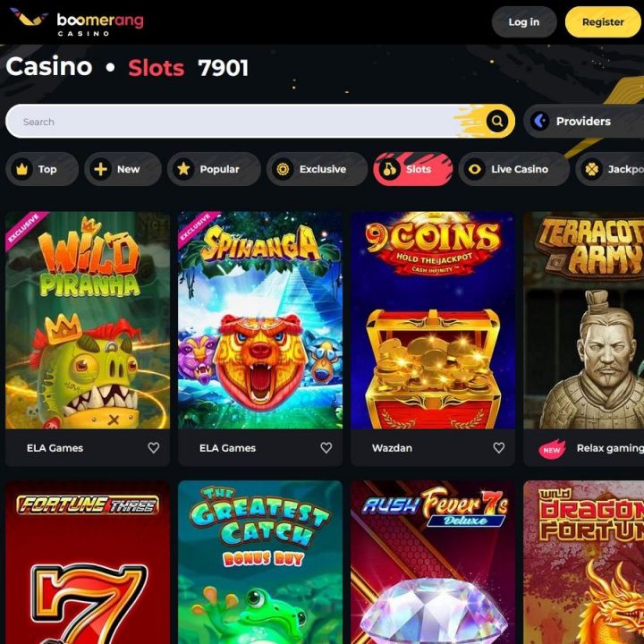This screenshot has height=644, width=644.
Task: Open the Exclusive category tab
Action: coord(317,169)
